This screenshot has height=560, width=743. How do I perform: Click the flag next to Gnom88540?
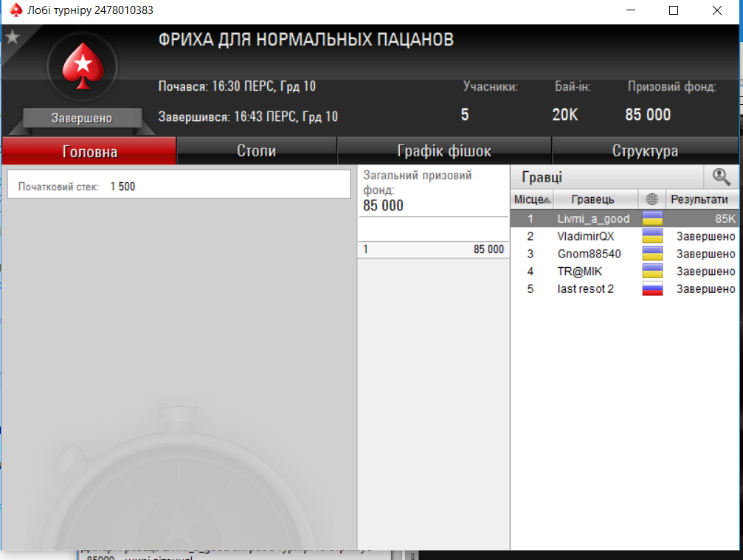click(x=652, y=254)
